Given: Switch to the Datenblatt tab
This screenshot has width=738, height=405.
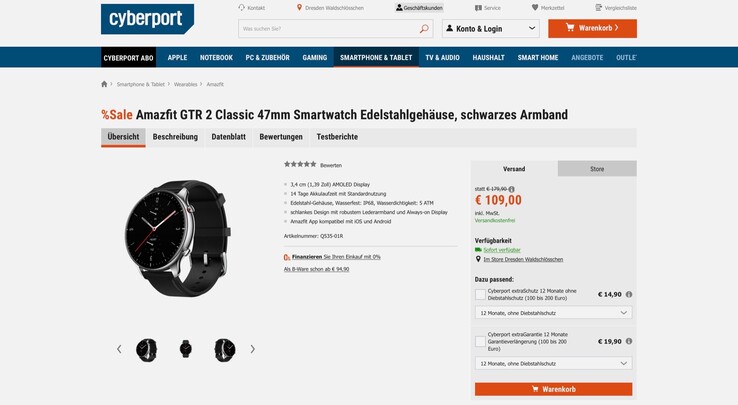Looking at the screenshot, I should point(228,137).
